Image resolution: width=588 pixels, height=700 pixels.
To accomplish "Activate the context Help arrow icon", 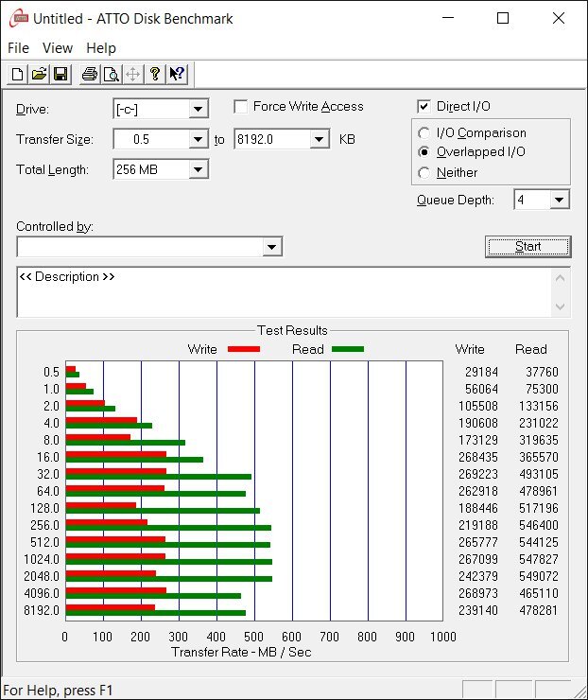I will pyautogui.click(x=176, y=74).
